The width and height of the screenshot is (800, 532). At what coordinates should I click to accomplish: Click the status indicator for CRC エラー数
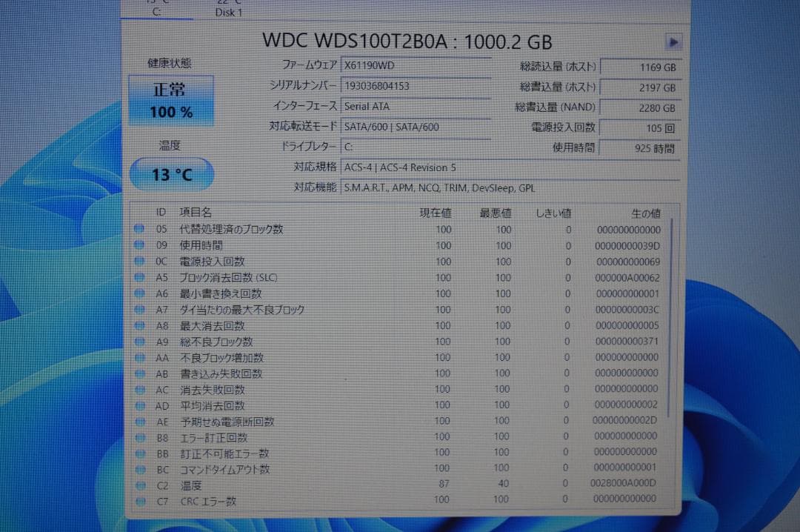click(x=139, y=501)
